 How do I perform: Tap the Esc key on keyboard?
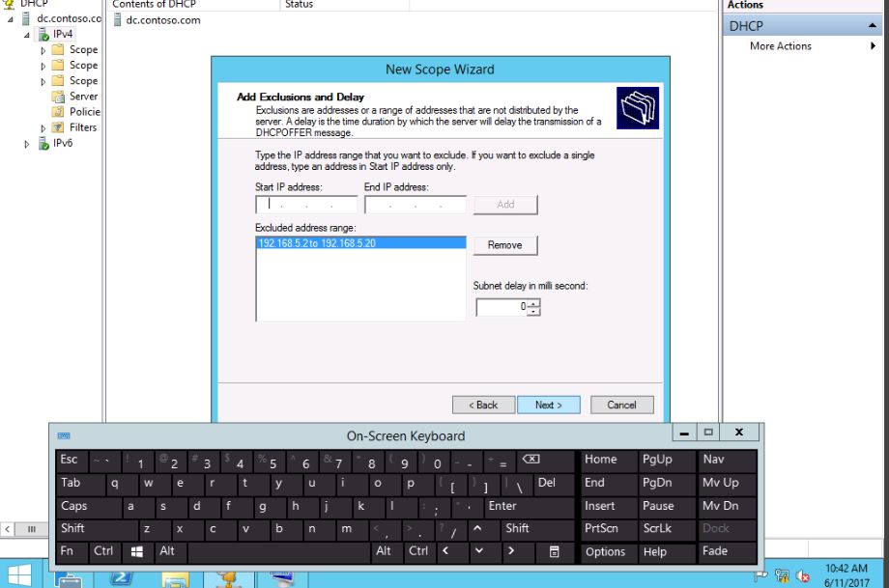click(72, 460)
